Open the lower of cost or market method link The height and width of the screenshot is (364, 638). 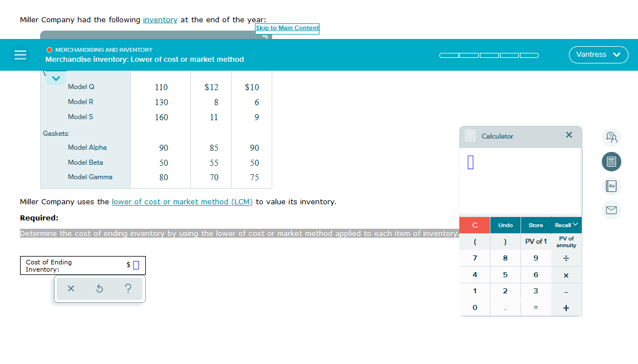[182, 201]
